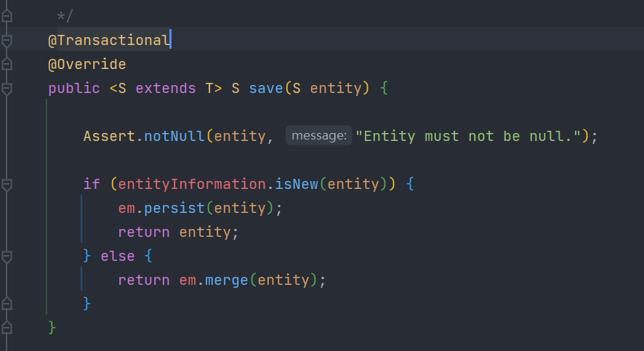Click the message: parameter hint

[x=318, y=135]
